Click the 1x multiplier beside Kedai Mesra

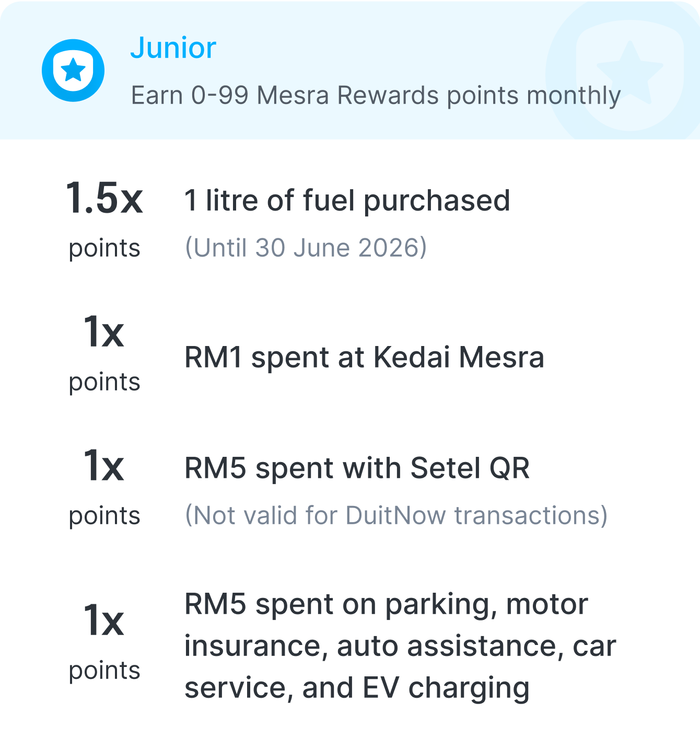[104, 332]
